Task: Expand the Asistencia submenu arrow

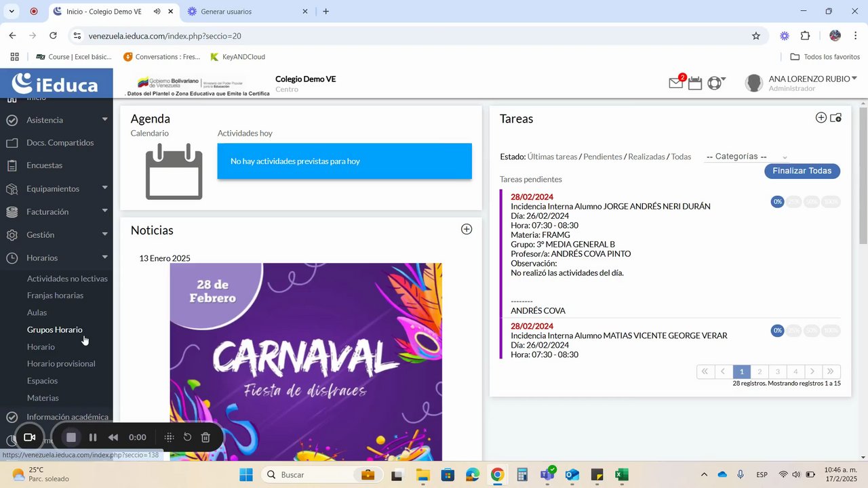Action: click(105, 119)
